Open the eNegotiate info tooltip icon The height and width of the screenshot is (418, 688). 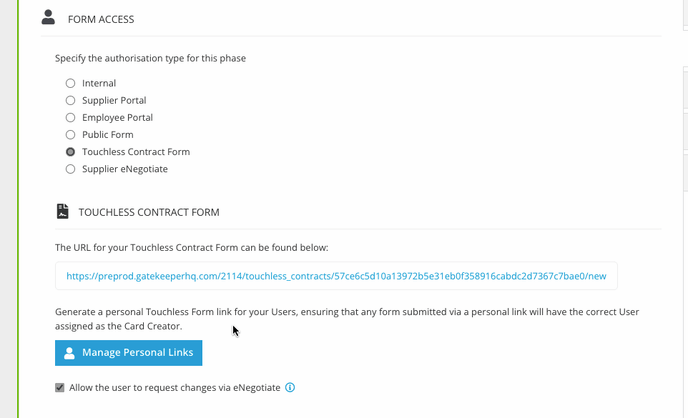point(290,387)
